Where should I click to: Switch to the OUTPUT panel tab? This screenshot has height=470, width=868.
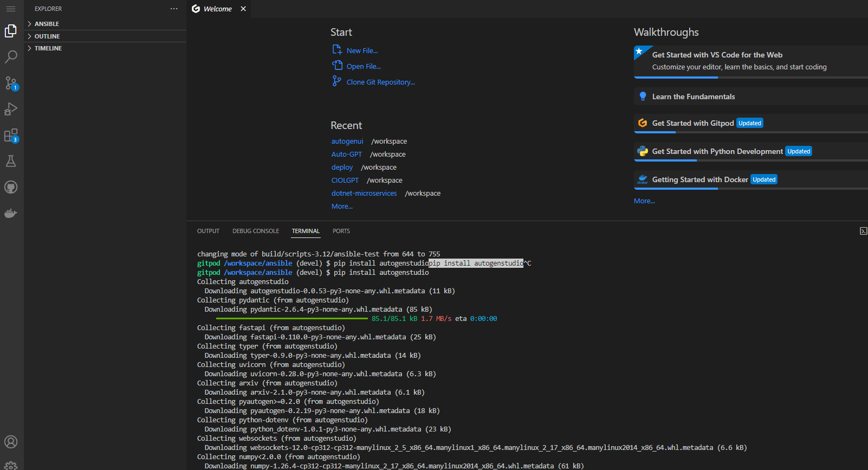pos(208,231)
